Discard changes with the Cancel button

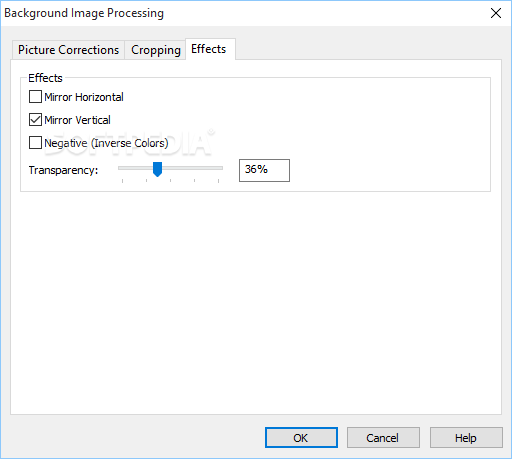[383, 438]
